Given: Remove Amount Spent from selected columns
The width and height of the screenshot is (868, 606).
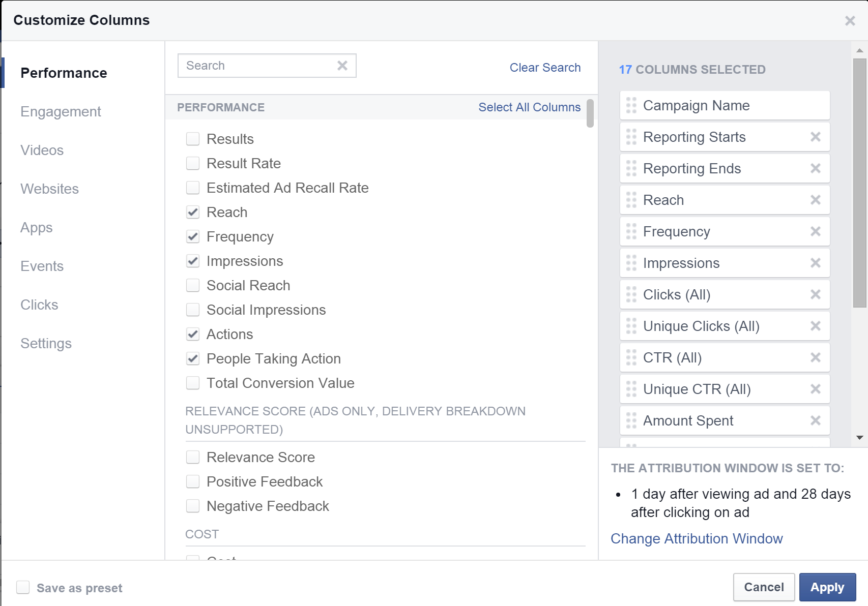Looking at the screenshot, I should (x=815, y=420).
